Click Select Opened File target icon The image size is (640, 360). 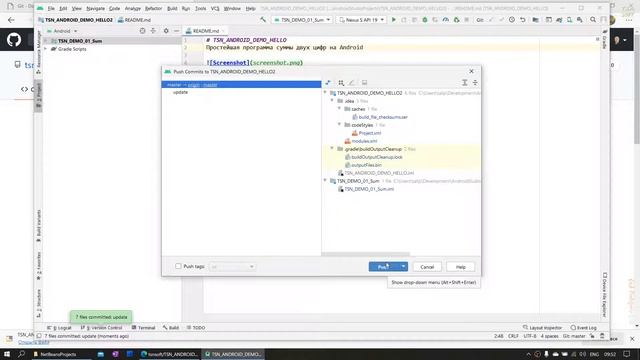click(142, 31)
